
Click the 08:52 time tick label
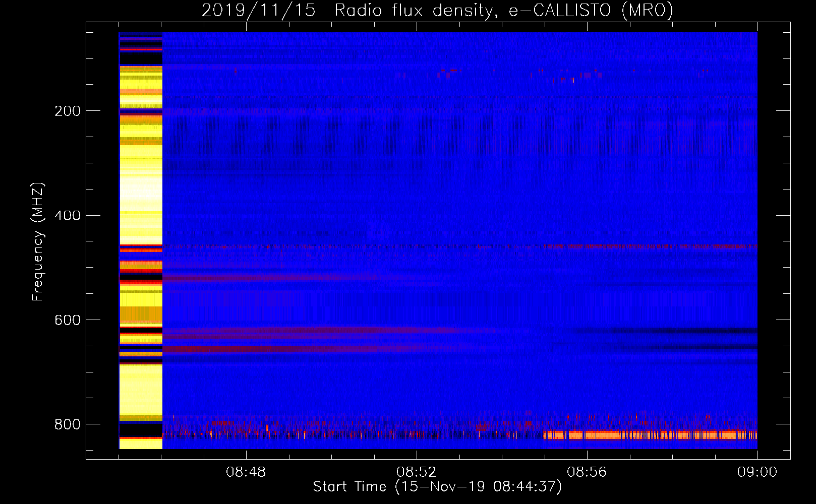417,472
